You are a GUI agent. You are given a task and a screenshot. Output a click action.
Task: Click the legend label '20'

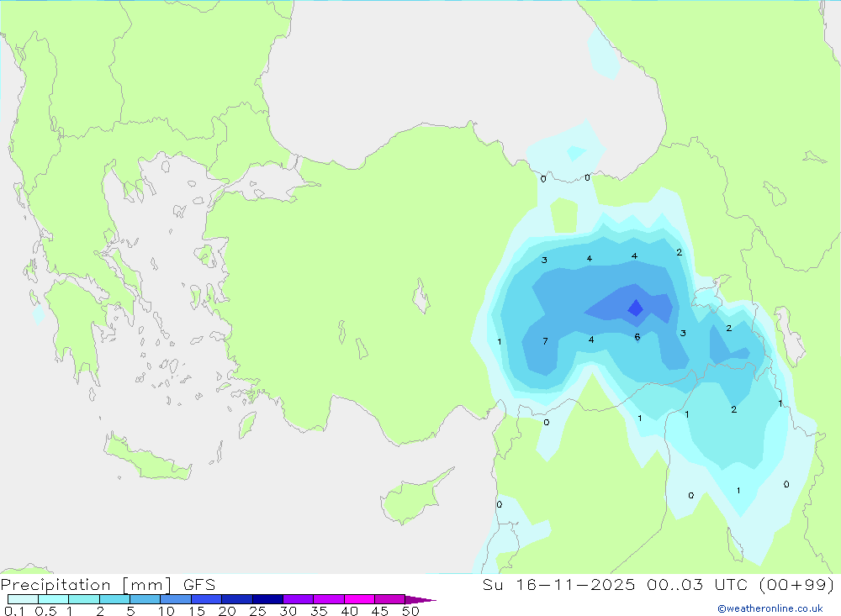tap(227, 611)
